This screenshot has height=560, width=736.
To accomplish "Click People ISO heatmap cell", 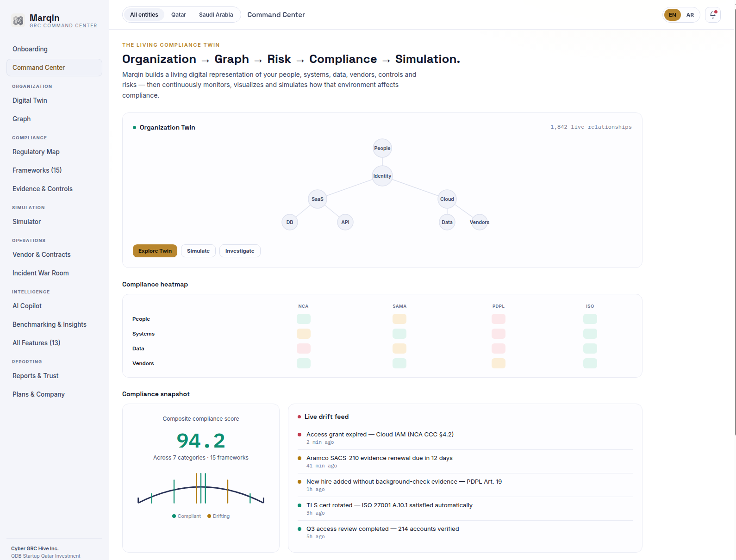I will pyautogui.click(x=590, y=319).
